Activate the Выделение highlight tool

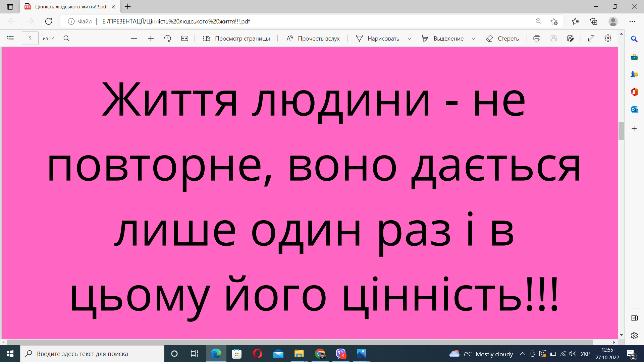(443, 39)
